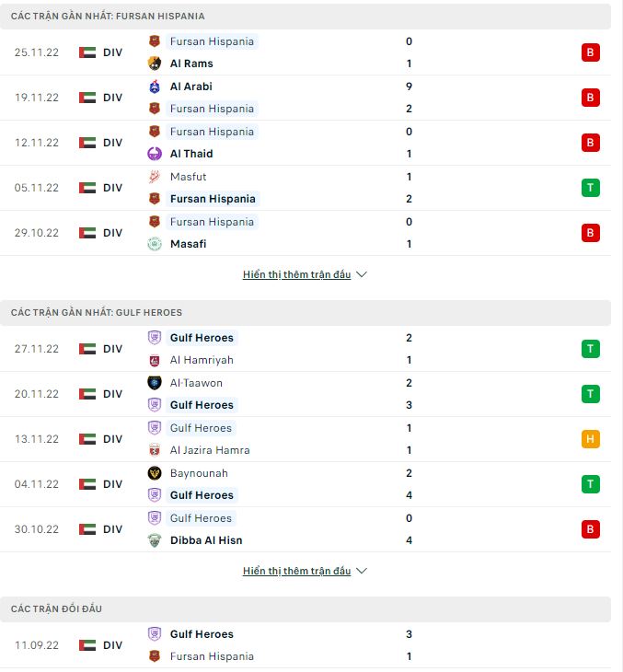This screenshot has width=623, height=672.
Task: Open 'Hiển thị thêm trận đấu' under Fursan Hispania
Action: coord(296,275)
